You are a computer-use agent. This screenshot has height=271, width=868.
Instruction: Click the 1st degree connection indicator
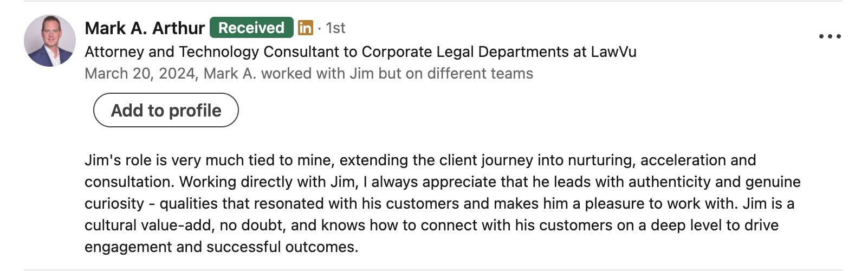point(335,28)
